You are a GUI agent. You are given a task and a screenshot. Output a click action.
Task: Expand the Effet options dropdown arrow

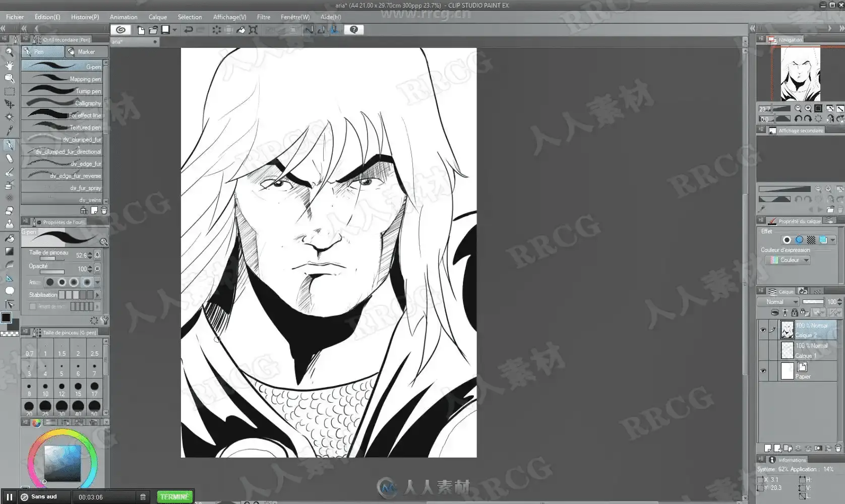(x=832, y=240)
